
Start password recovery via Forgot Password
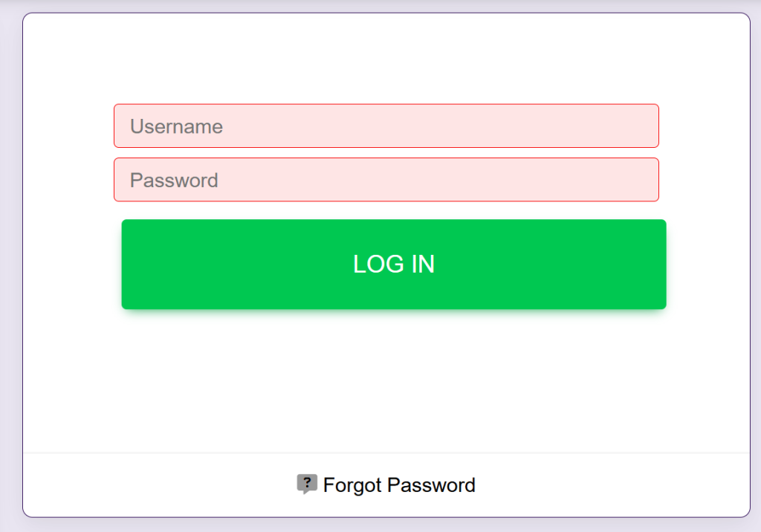point(399,485)
